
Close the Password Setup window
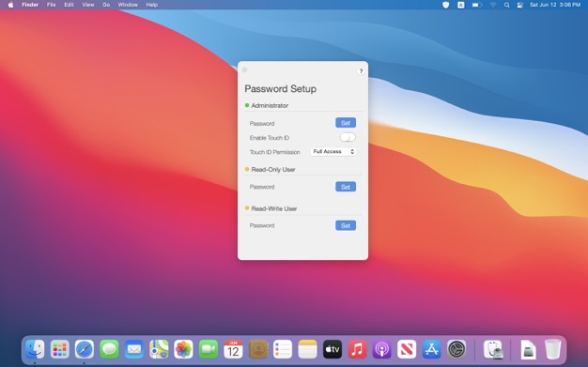tap(245, 69)
